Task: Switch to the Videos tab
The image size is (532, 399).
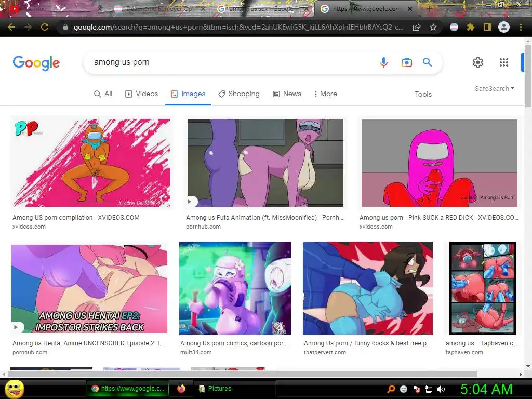Action: [141, 94]
